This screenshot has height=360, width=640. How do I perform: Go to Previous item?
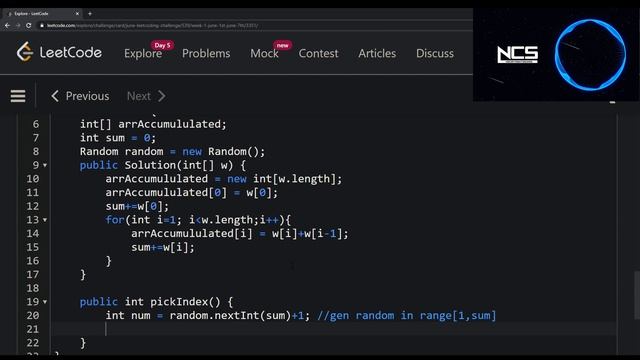coord(80,96)
